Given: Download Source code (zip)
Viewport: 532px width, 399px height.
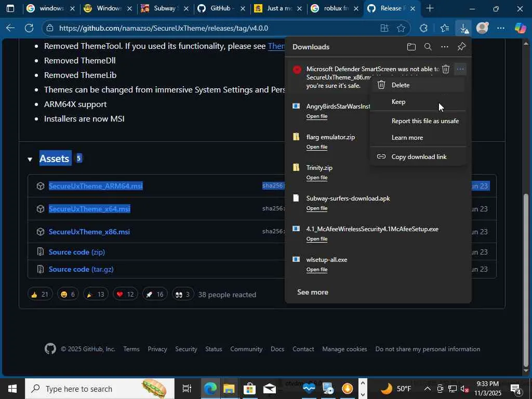Looking at the screenshot, I should point(77,252).
